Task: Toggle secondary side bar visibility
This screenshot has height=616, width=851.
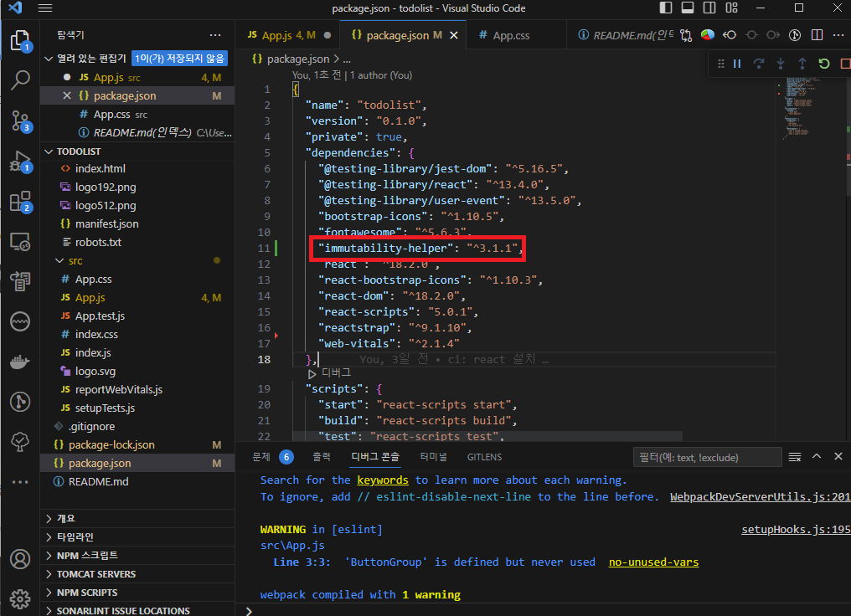Action: pos(709,8)
